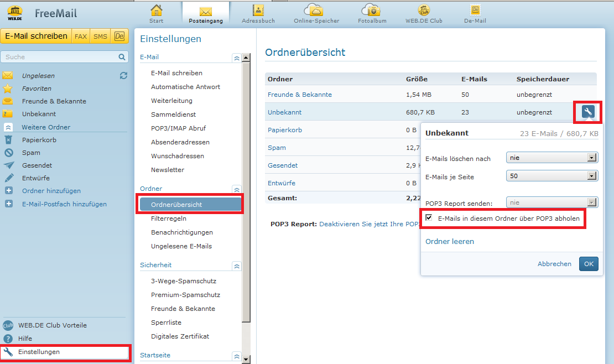Click the De-Mail button beside SMS

pyautogui.click(x=119, y=37)
